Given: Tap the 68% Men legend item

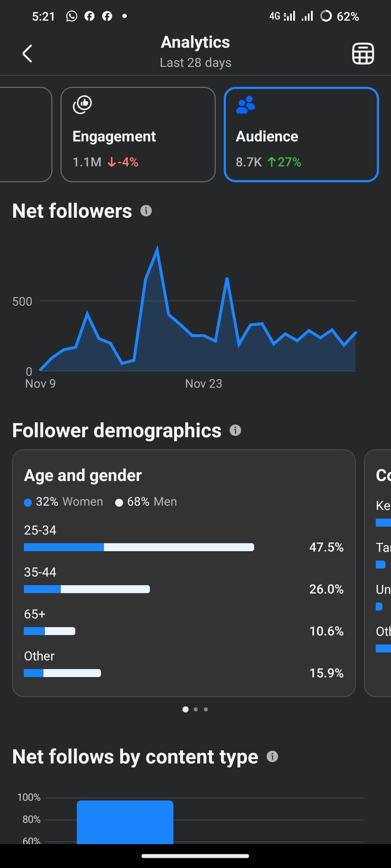Looking at the screenshot, I should pos(146,502).
